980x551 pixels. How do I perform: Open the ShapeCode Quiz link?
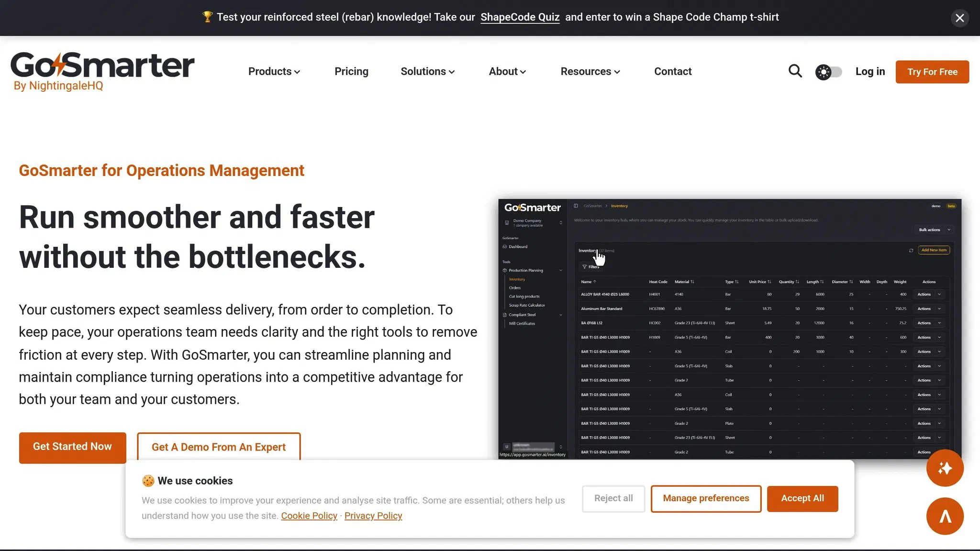tap(520, 17)
